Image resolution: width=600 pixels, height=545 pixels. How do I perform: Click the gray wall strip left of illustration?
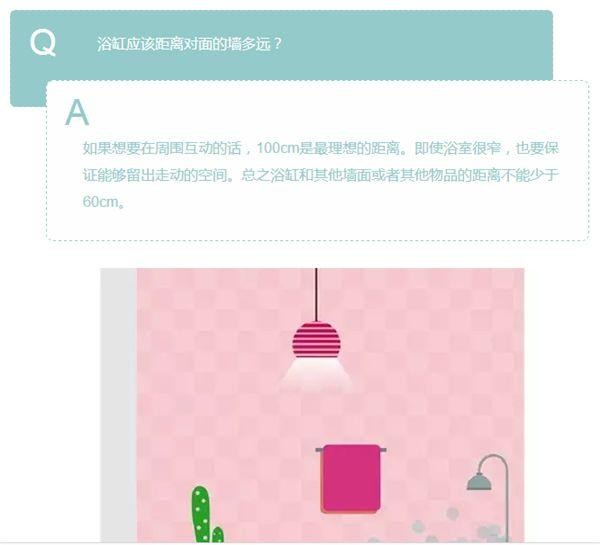click(119, 405)
